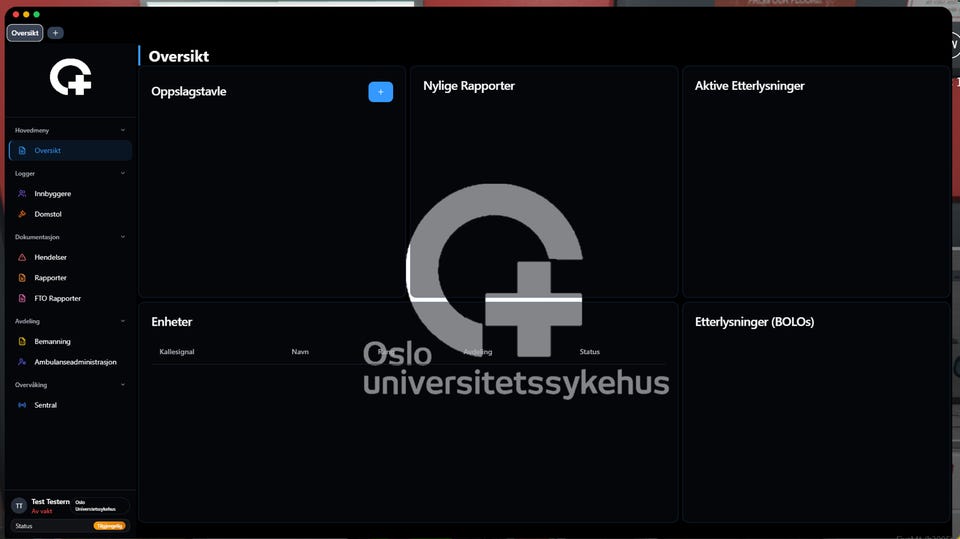The height and width of the screenshot is (539, 960).
Task: Click the Sentral radio broadcast icon
Action: [22, 405]
